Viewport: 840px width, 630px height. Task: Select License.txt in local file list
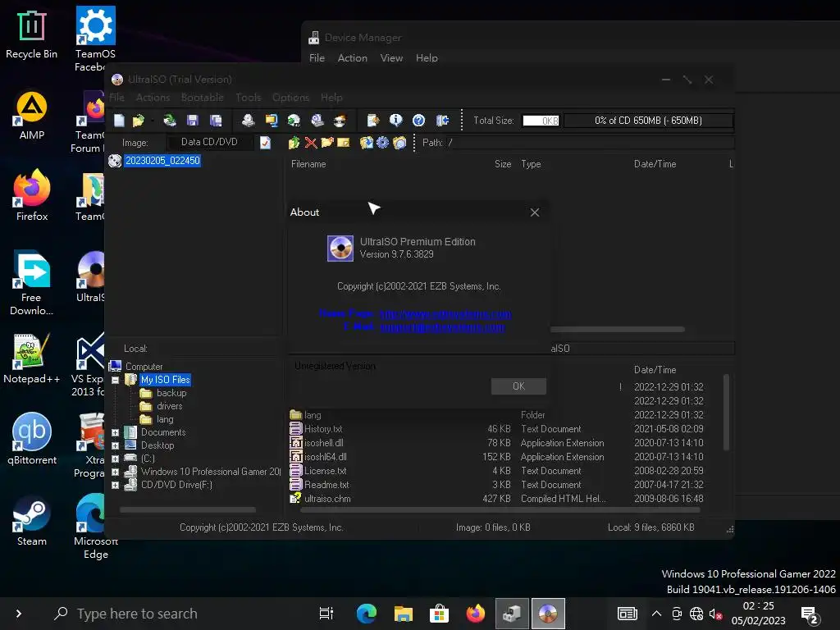coord(325,471)
